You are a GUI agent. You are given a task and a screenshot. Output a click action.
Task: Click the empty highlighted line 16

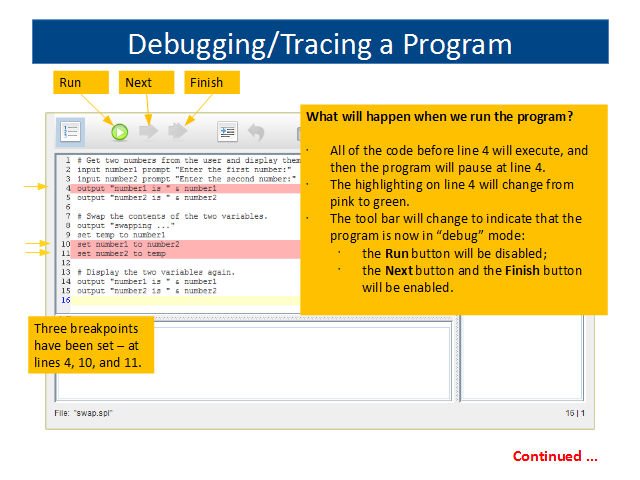point(185,301)
